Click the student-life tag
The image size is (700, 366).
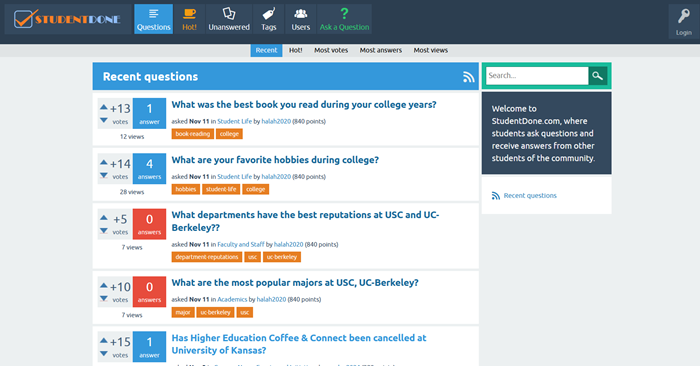[221, 189]
